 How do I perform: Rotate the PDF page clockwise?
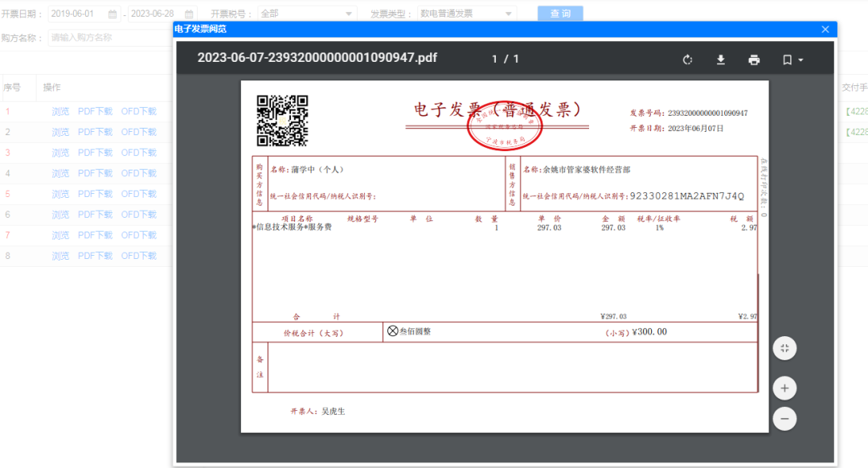click(x=687, y=60)
